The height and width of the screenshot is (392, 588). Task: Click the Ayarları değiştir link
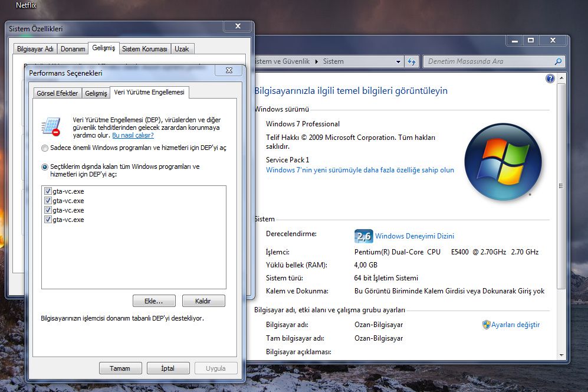515,325
